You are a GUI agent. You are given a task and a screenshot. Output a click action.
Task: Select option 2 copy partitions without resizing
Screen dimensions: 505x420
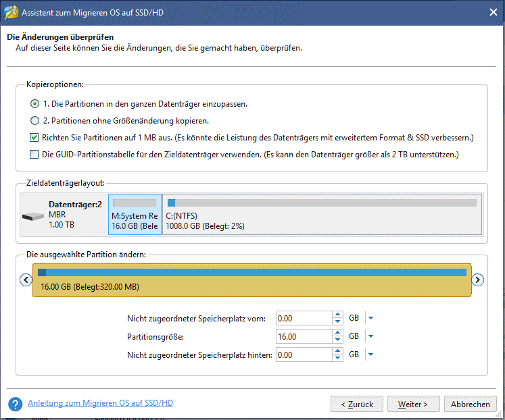34,121
